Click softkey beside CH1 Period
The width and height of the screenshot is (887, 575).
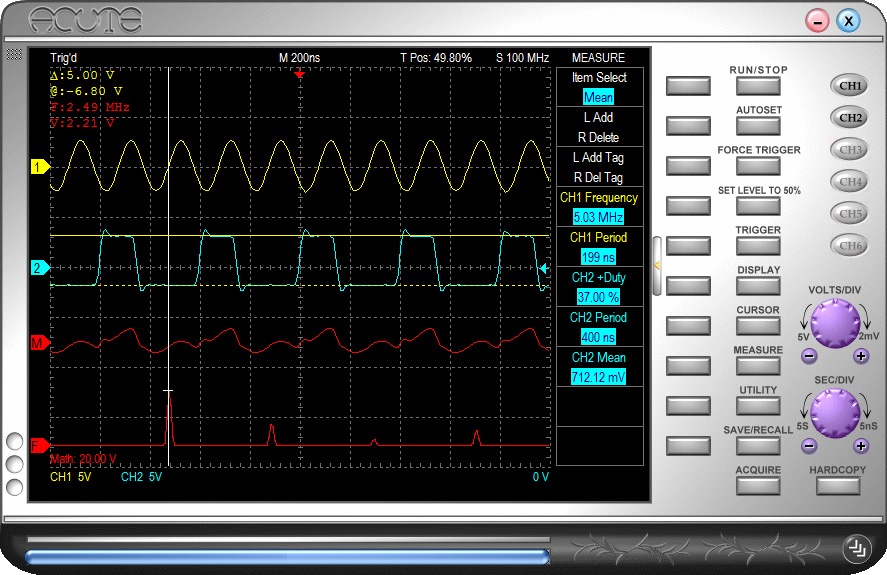688,246
